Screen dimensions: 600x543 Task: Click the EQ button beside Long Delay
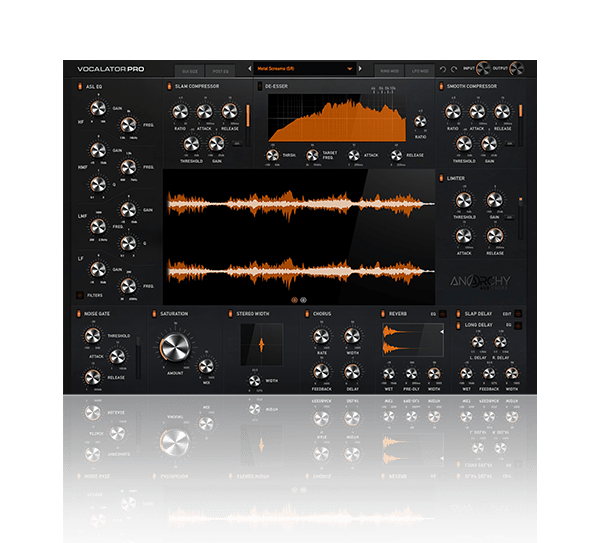[508, 325]
